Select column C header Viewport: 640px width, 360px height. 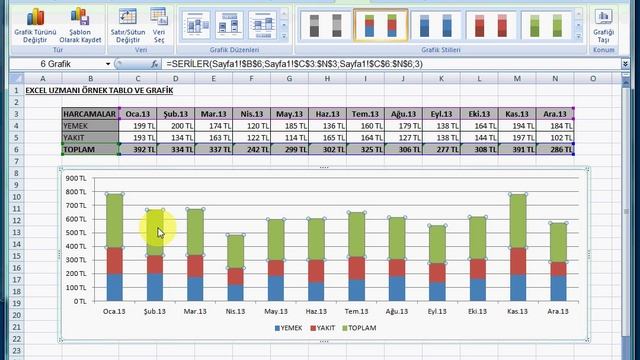tap(138, 78)
